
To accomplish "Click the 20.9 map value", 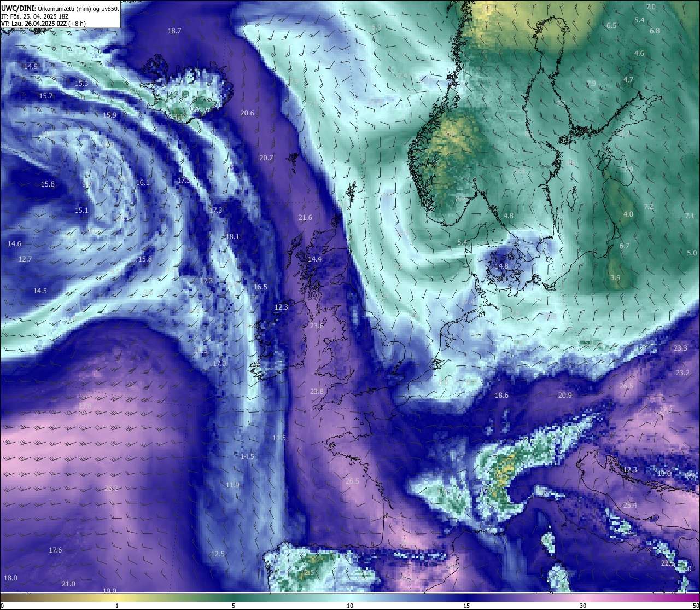I will pyautogui.click(x=565, y=396).
